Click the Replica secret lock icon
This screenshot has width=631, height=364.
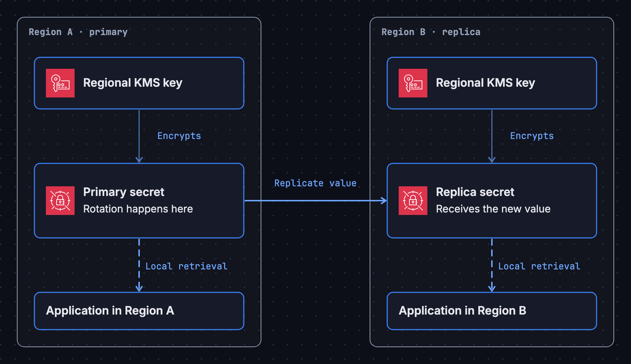point(413,201)
